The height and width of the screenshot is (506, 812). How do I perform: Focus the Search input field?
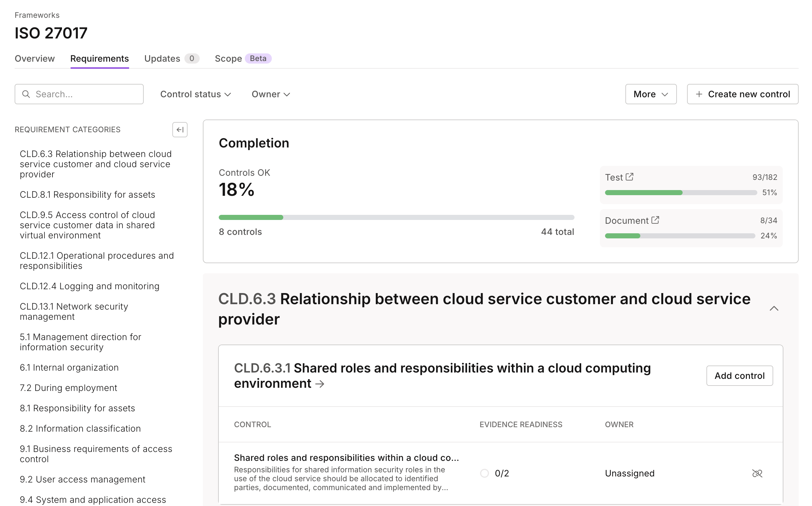coord(79,94)
